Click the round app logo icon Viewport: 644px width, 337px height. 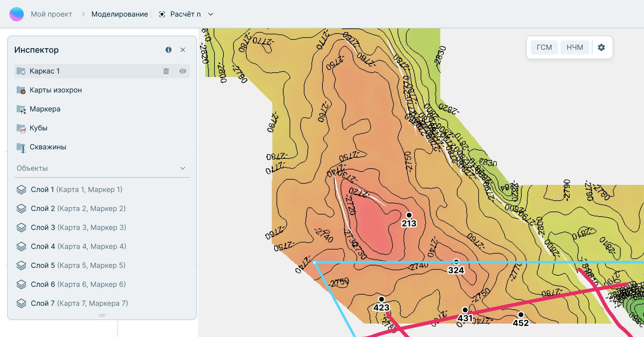click(17, 14)
